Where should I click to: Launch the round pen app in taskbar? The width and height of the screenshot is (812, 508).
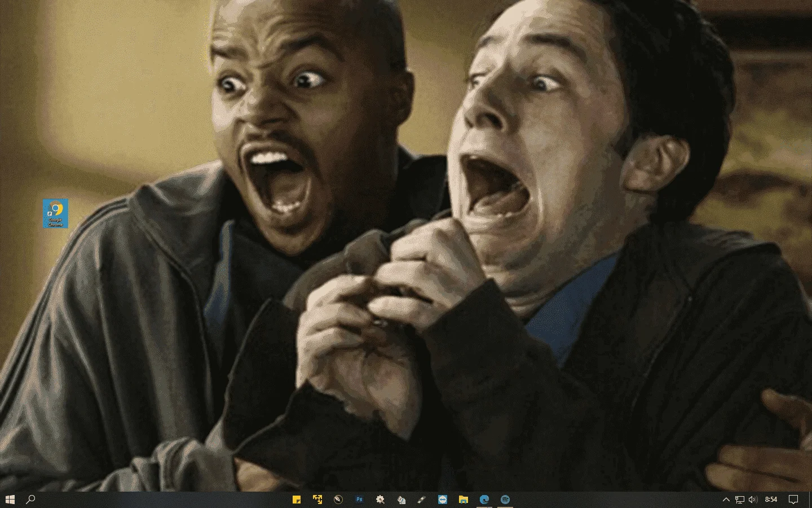(x=338, y=500)
